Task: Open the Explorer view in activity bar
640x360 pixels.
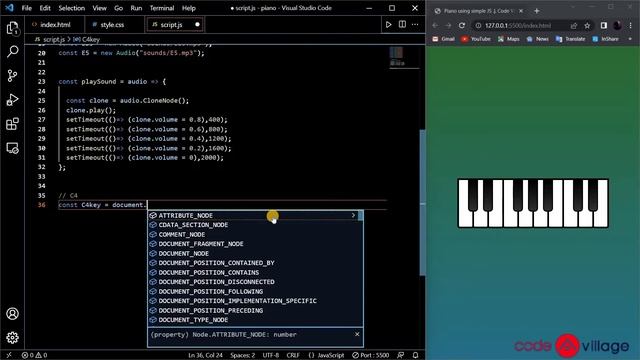Action: point(12,28)
